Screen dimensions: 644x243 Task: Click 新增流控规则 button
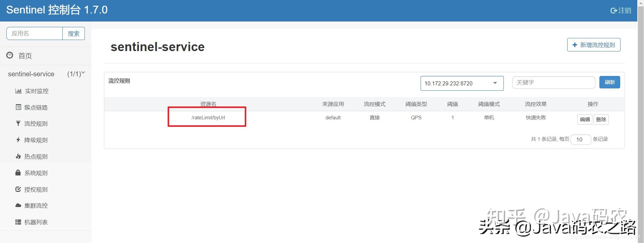click(x=594, y=45)
